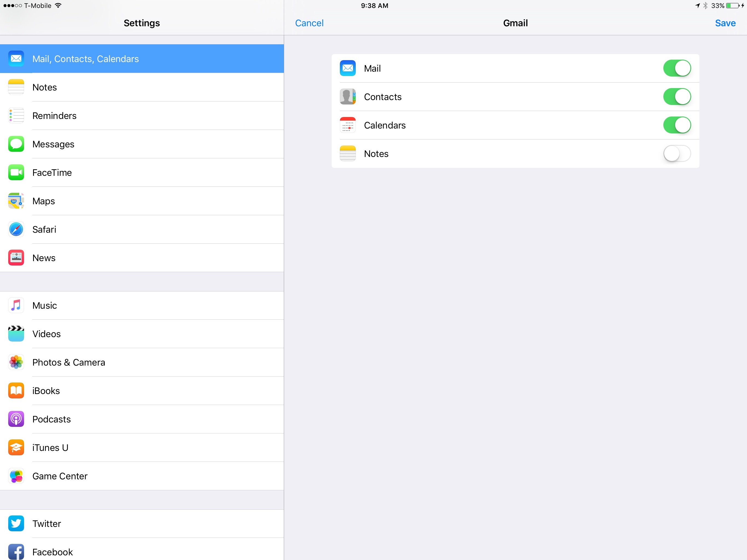Tap the green Messages bubble icon

point(16,144)
